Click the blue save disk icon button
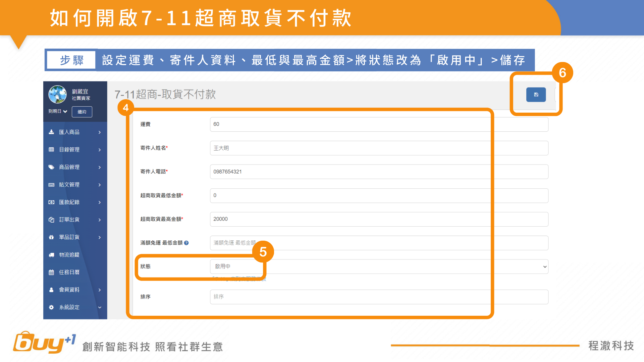 pos(536,95)
